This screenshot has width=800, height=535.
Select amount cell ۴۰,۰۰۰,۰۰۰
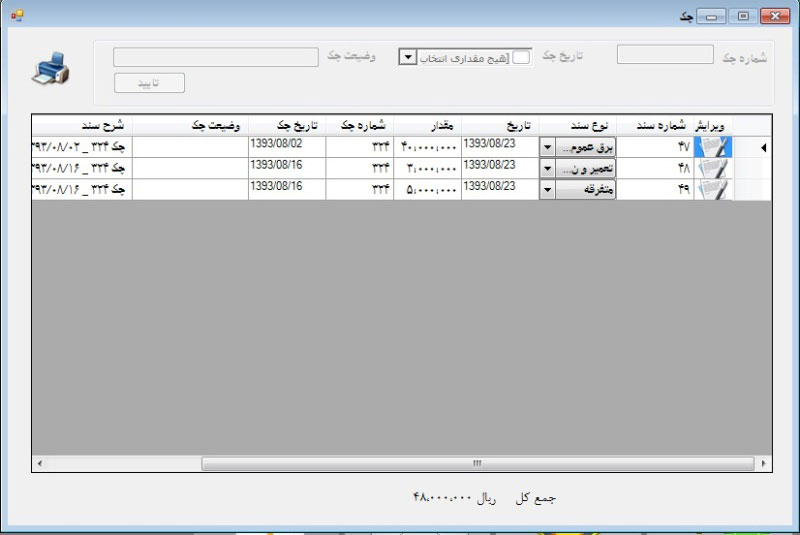click(428, 147)
